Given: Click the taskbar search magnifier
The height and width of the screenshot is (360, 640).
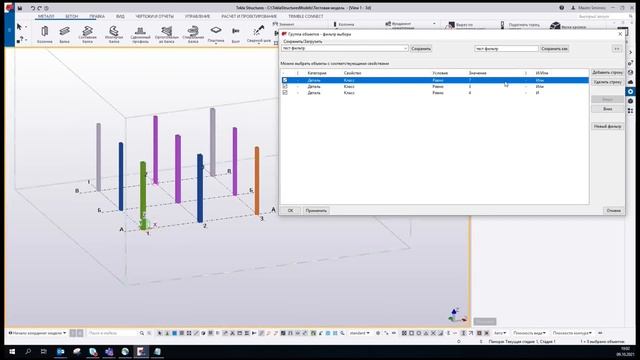Looking at the screenshot, I should coord(28,351).
